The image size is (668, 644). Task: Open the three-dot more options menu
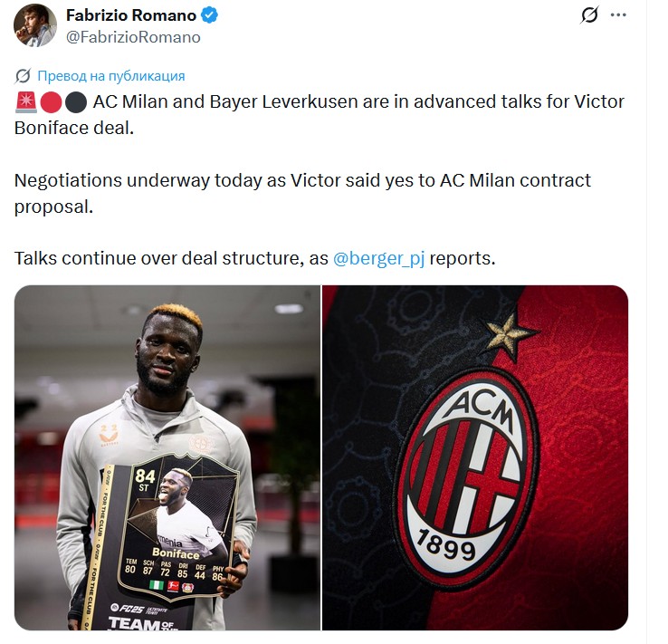[618, 14]
